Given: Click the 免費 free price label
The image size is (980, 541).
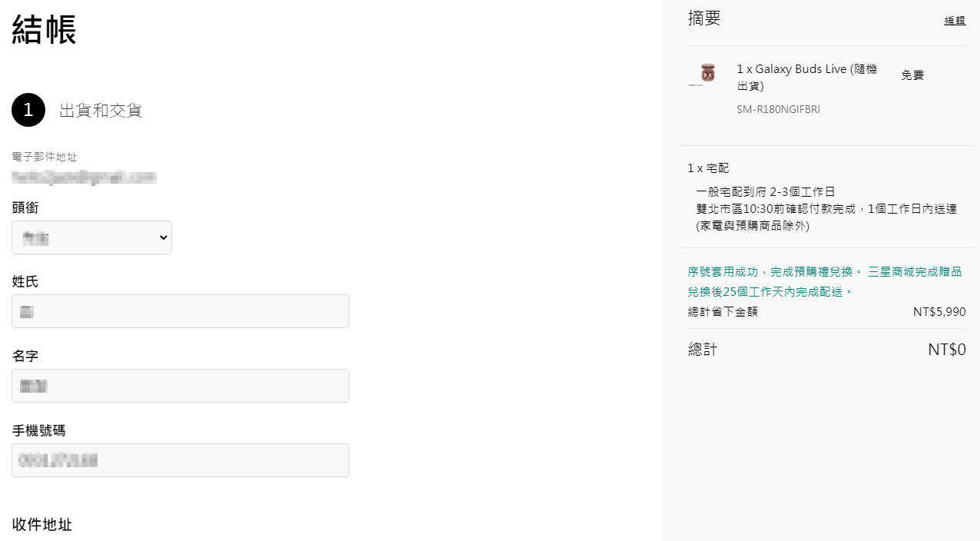Looking at the screenshot, I should [x=912, y=75].
